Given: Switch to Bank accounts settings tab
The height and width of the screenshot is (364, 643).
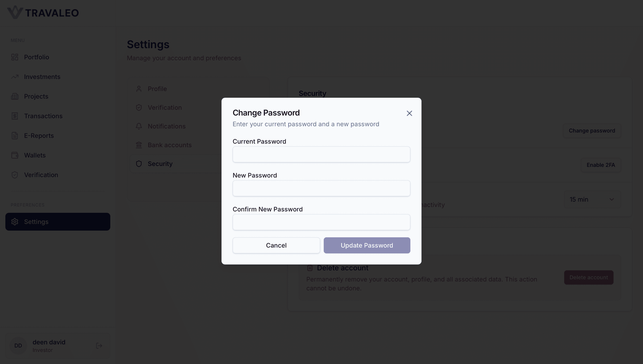Looking at the screenshot, I should [175, 145].
